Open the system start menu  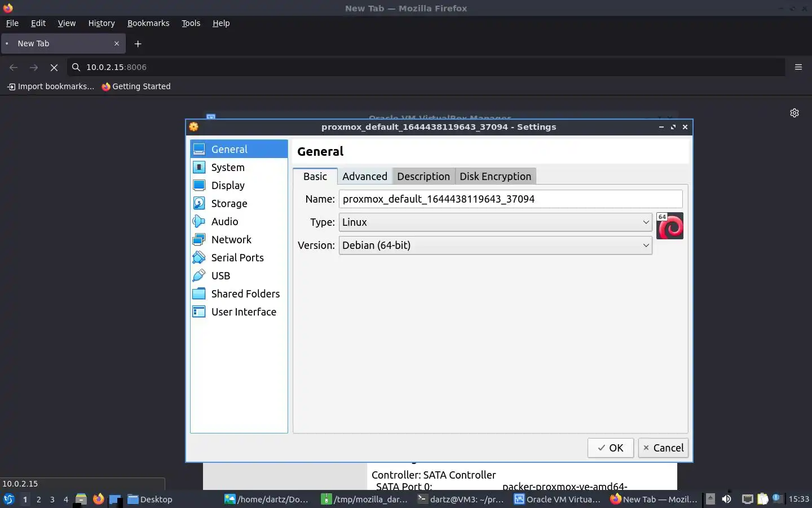coord(8,499)
